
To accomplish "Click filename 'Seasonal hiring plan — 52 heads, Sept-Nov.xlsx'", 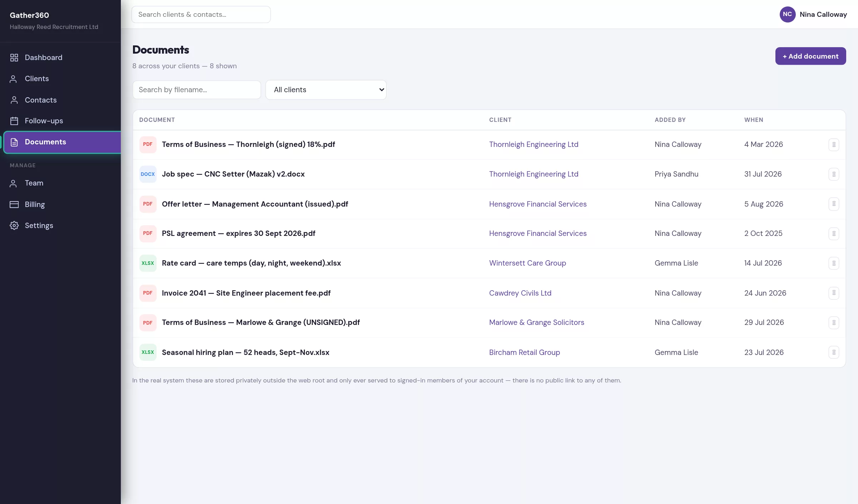I will 246,352.
